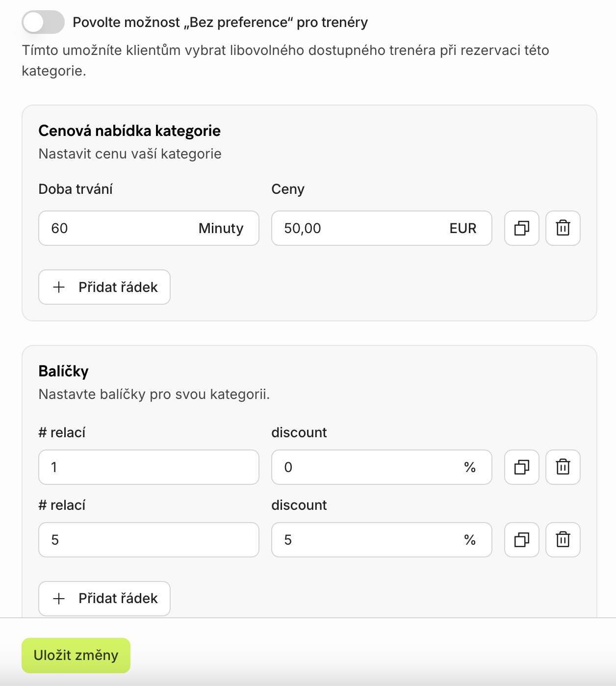Delete the 5-session package row

pyautogui.click(x=563, y=540)
